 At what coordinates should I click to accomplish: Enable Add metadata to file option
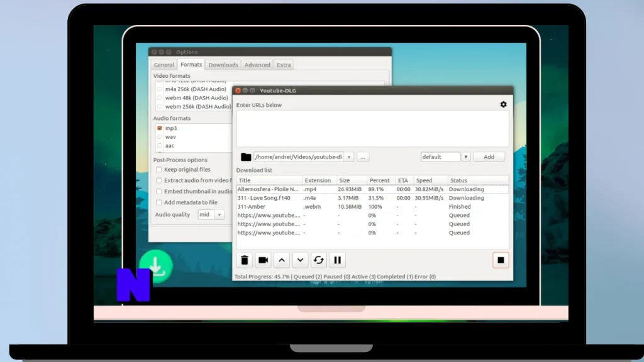159,202
